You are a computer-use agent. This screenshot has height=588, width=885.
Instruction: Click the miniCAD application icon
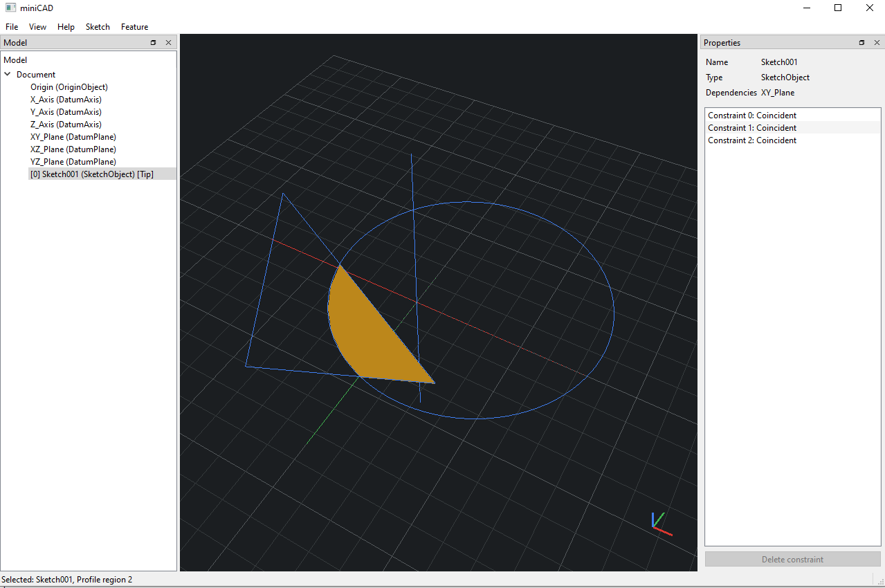coord(10,8)
